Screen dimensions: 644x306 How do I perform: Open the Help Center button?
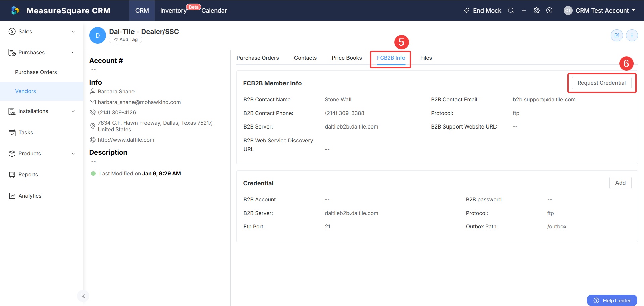tap(612, 300)
